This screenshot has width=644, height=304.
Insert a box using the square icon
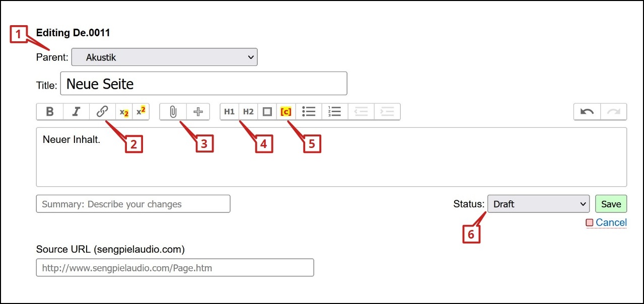267,112
